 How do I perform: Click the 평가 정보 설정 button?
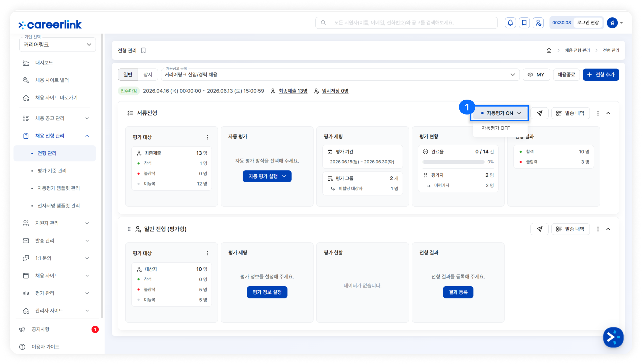[267, 292]
